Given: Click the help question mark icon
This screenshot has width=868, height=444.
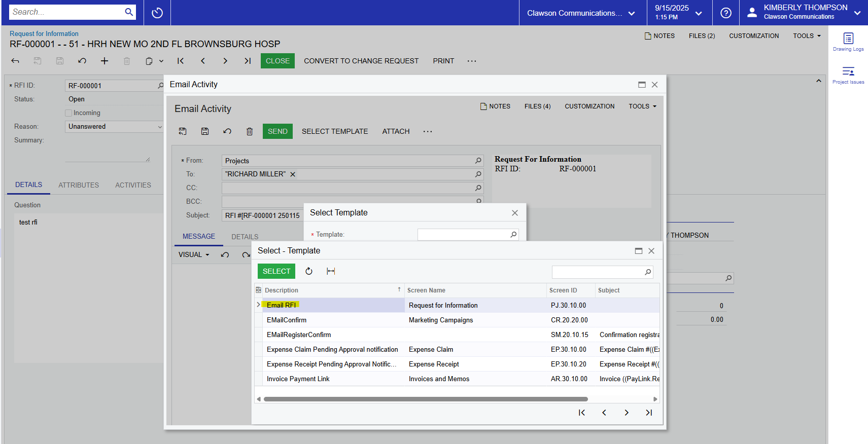Looking at the screenshot, I should [x=726, y=13].
